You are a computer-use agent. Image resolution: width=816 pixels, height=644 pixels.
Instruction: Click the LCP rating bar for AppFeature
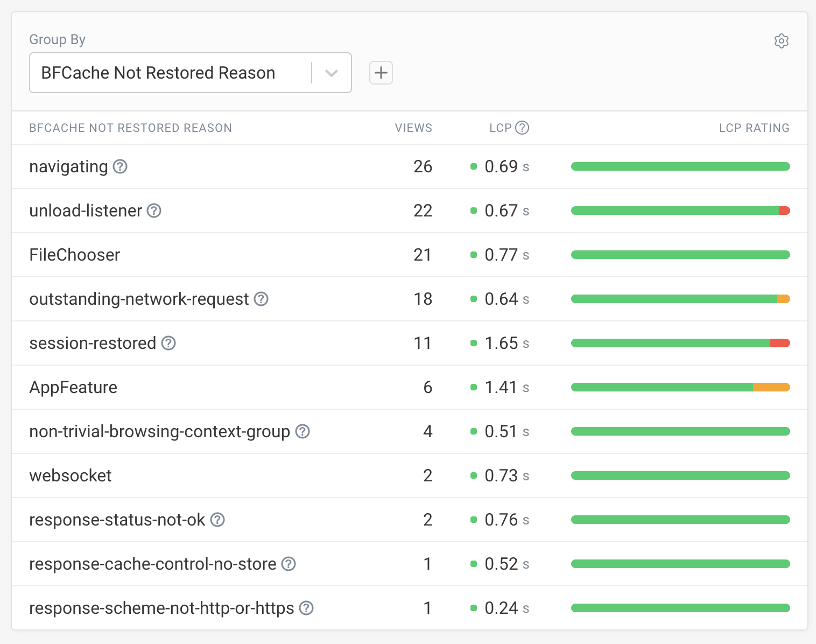tap(680, 387)
